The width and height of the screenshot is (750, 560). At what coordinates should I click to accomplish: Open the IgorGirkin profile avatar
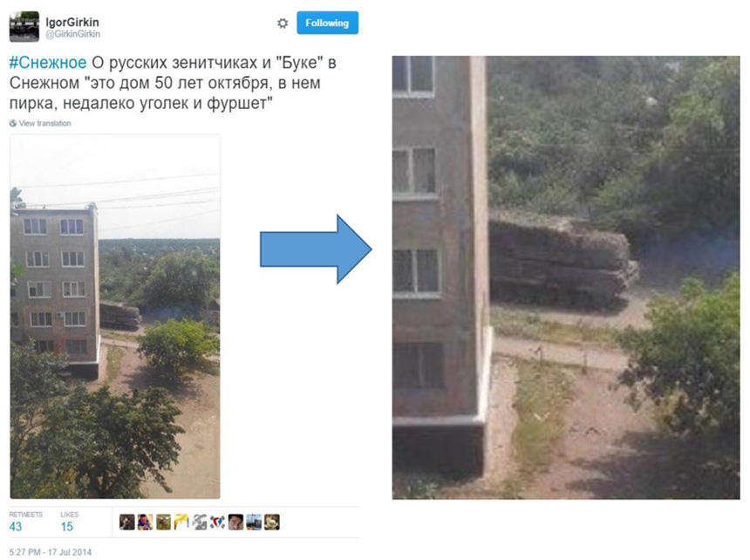click(x=24, y=26)
